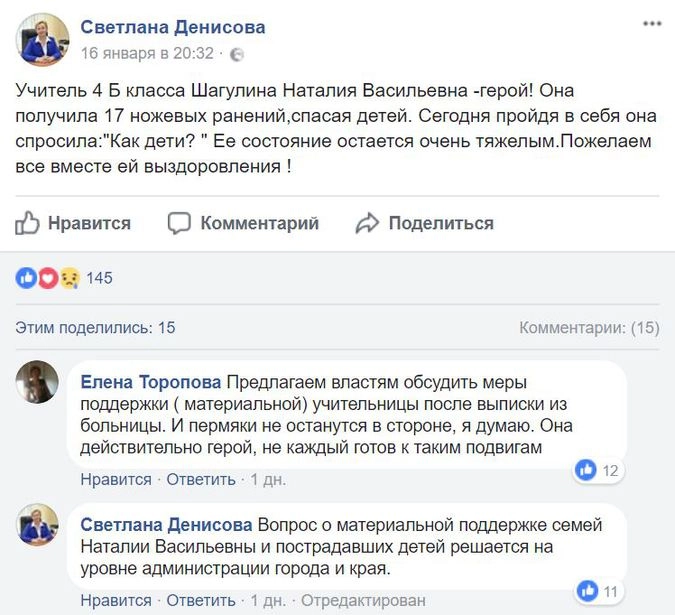View edit history via Отредактирован link
The image size is (675, 615).
click(x=364, y=600)
